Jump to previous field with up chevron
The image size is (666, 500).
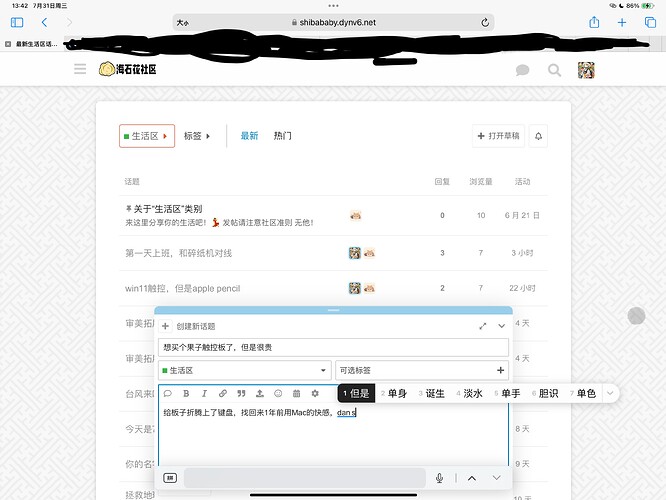click(472, 478)
